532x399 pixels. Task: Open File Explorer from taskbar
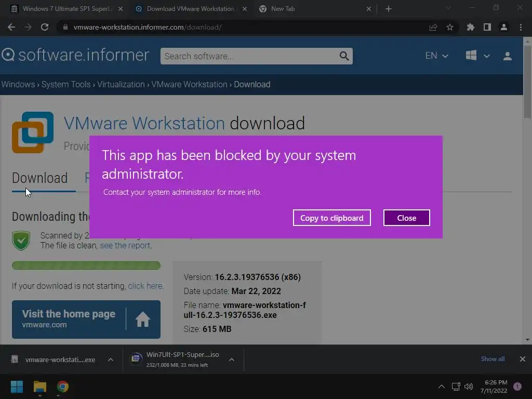point(39,387)
